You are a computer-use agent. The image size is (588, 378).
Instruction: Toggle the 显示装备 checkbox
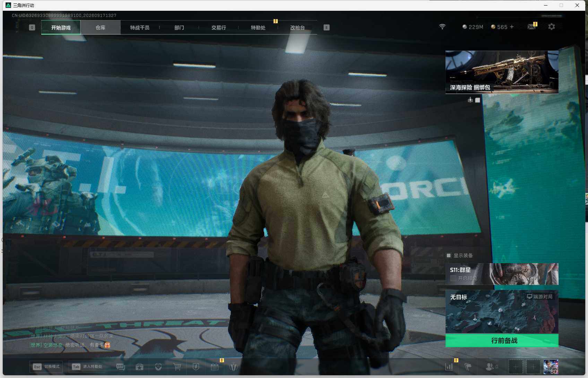click(x=449, y=255)
